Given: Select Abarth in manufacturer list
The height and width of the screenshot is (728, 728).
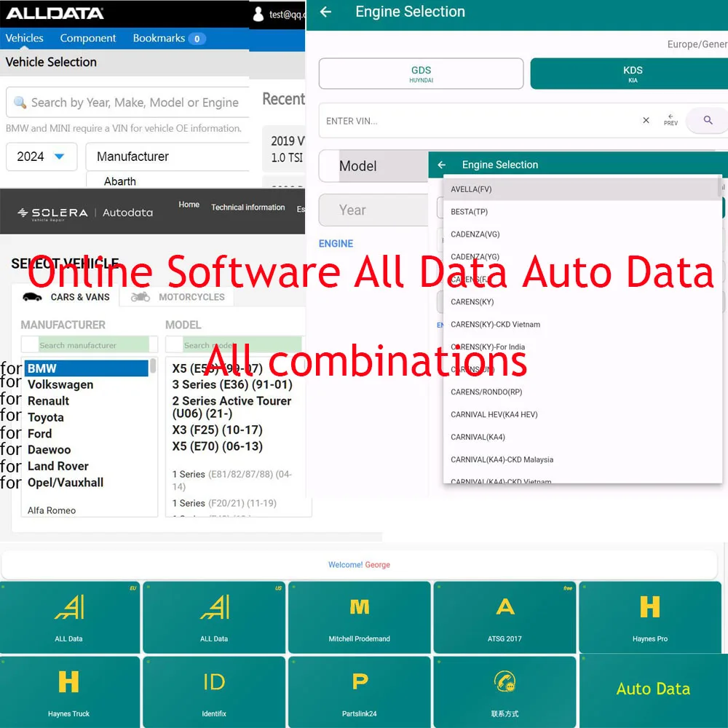Looking at the screenshot, I should pos(120,181).
